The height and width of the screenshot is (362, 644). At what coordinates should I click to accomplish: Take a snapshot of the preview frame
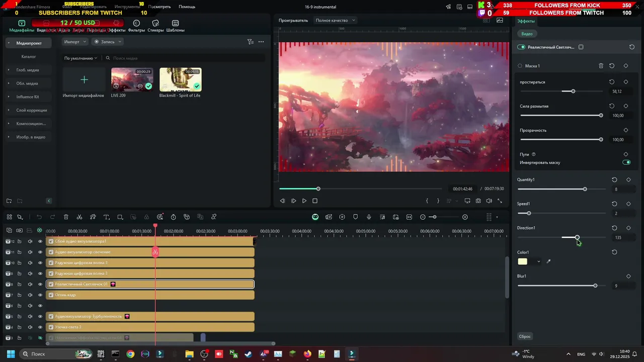point(478,201)
